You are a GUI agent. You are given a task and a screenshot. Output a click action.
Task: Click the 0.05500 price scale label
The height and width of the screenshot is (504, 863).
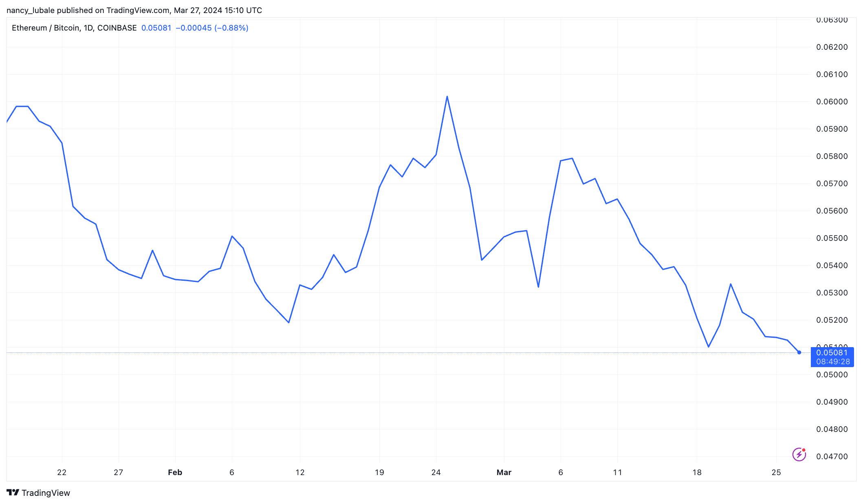832,238
